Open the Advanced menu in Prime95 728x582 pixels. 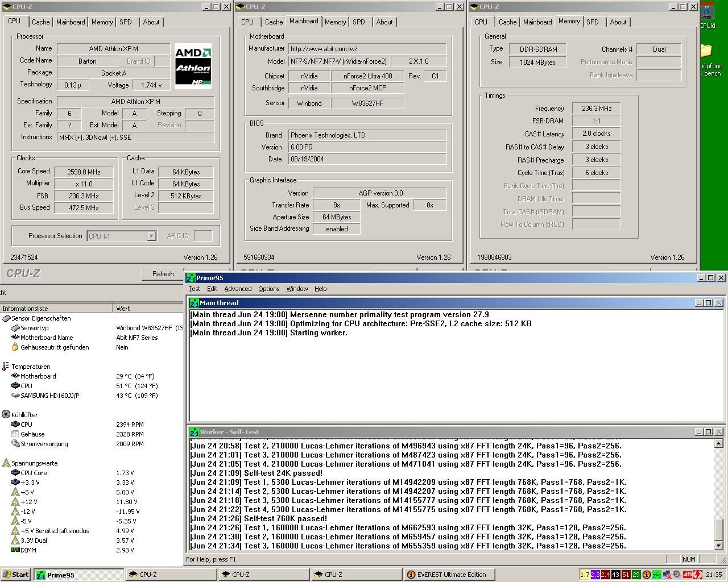(x=238, y=289)
